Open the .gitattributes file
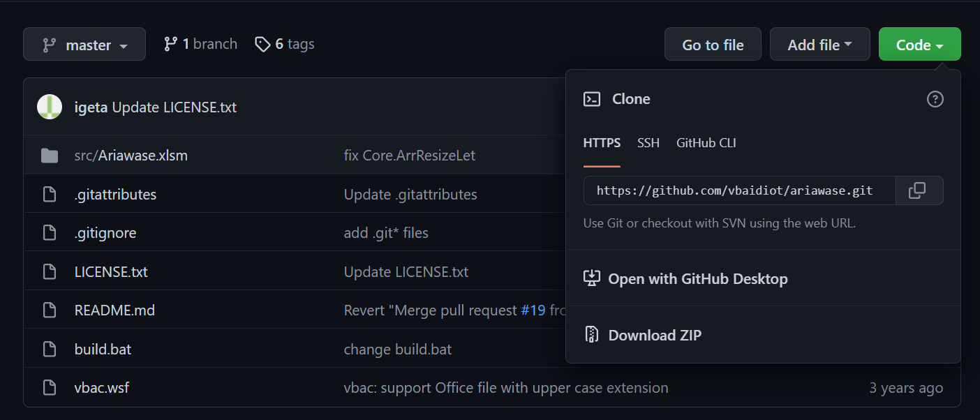This screenshot has width=980, height=420. tap(115, 194)
